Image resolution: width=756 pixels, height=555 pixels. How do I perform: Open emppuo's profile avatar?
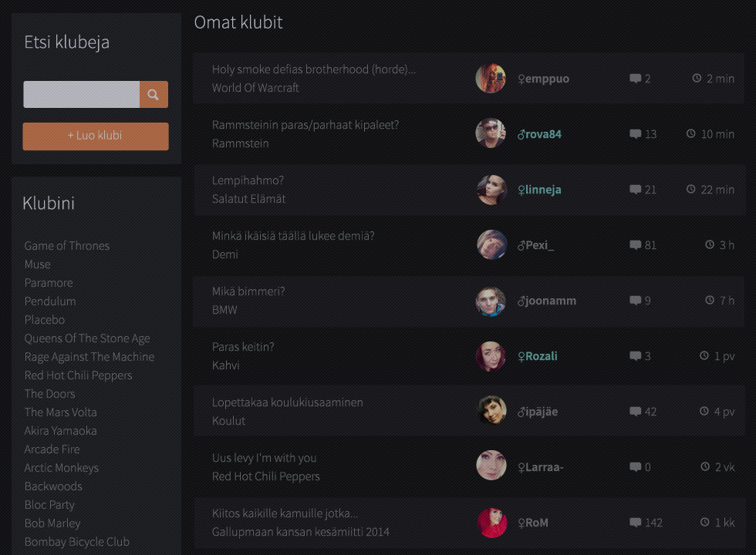[491, 79]
